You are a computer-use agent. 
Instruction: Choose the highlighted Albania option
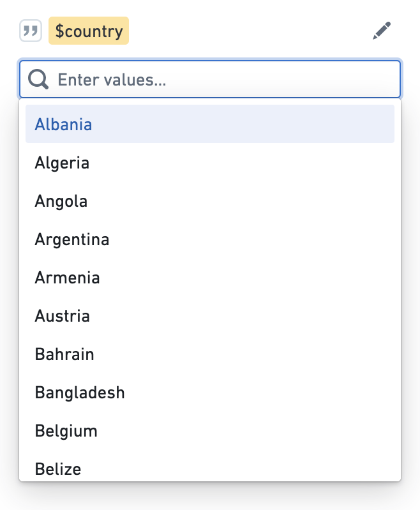tap(210, 124)
